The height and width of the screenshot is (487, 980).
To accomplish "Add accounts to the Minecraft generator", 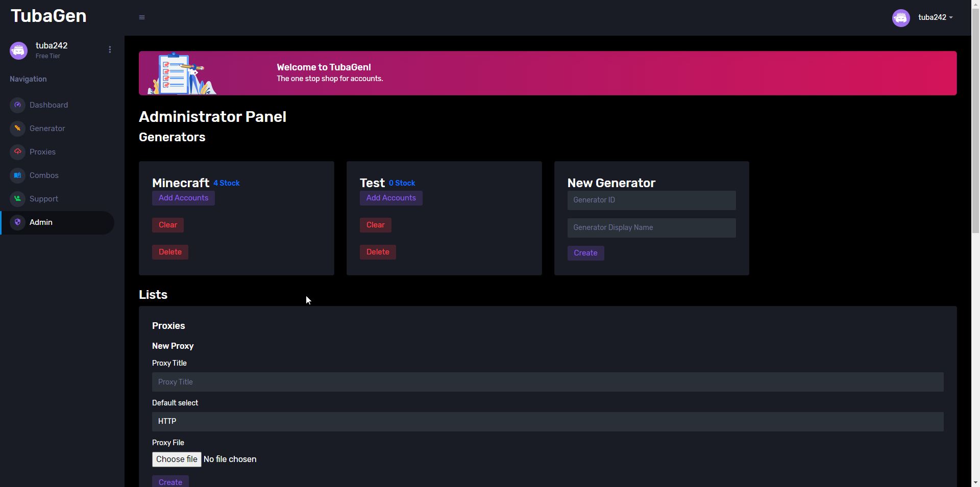I will point(183,198).
